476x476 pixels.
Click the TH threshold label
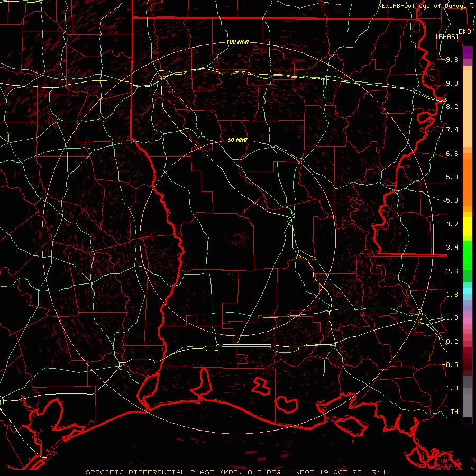(454, 412)
